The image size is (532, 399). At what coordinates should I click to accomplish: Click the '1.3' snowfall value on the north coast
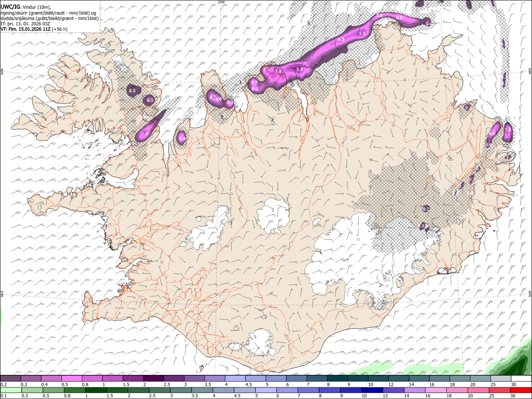point(362,33)
